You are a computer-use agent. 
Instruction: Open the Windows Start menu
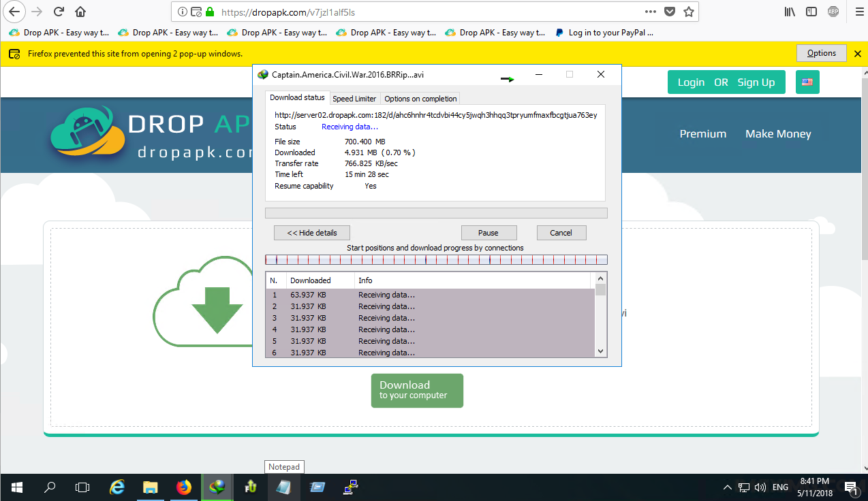point(16,487)
